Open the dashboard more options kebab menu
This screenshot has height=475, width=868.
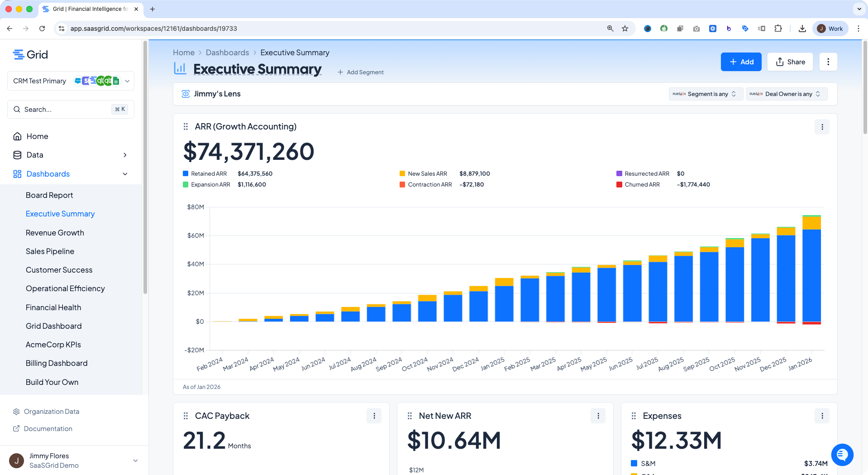(828, 62)
